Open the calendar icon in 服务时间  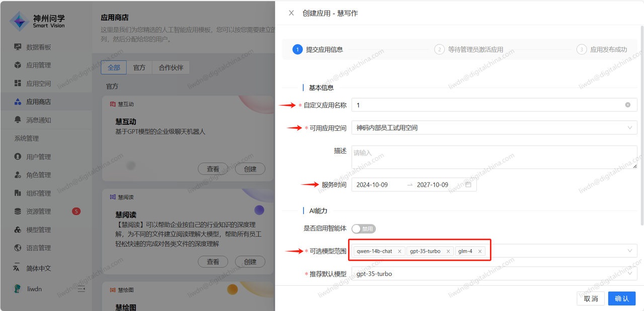[468, 185]
